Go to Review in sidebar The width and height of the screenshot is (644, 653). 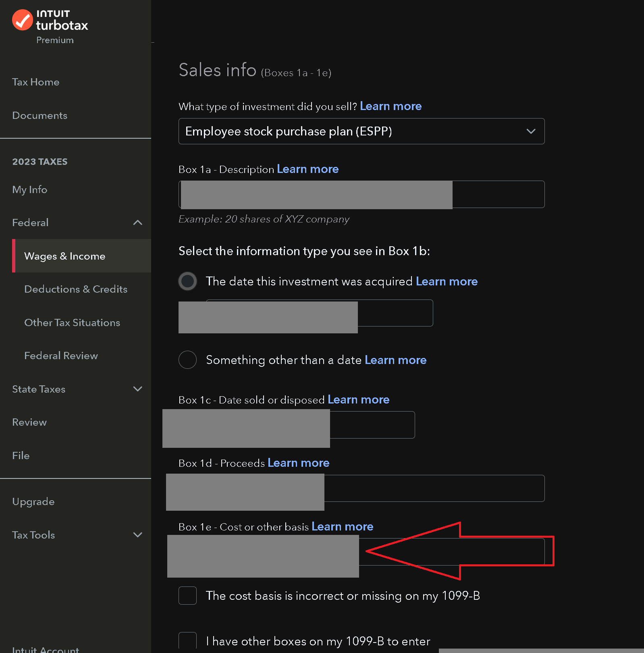[x=29, y=422]
